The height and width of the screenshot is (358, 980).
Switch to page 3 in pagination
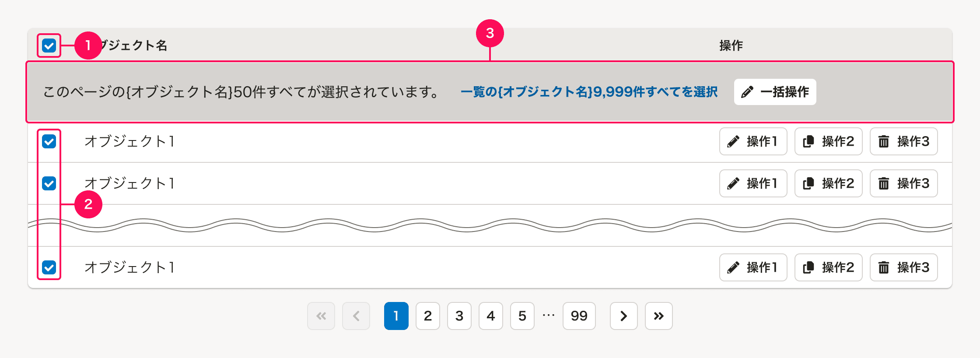click(459, 316)
